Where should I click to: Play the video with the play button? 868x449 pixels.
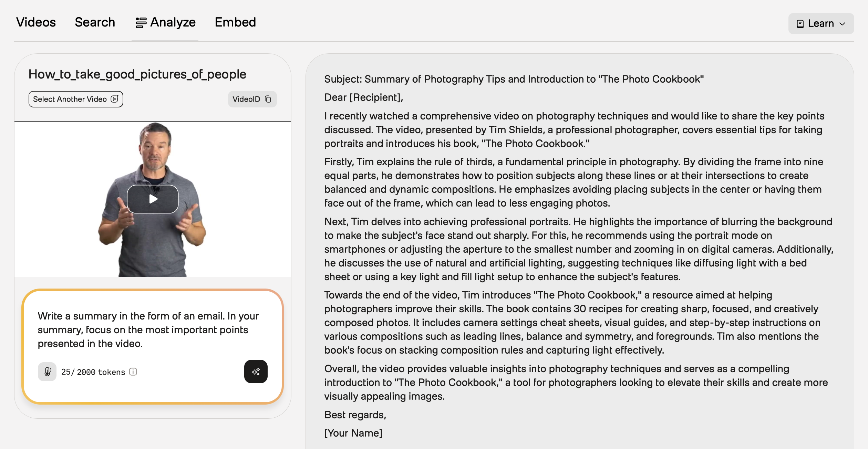(x=153, y=199)
